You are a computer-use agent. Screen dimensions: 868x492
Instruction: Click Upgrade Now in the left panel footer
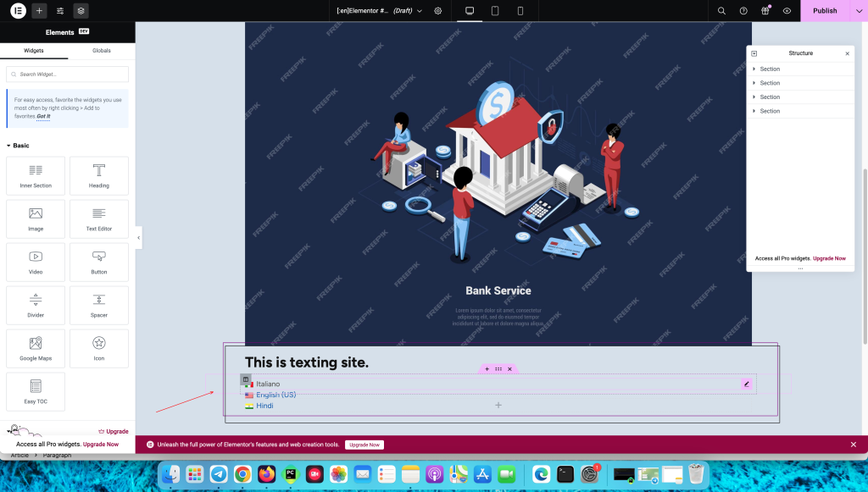click(101, 444)
